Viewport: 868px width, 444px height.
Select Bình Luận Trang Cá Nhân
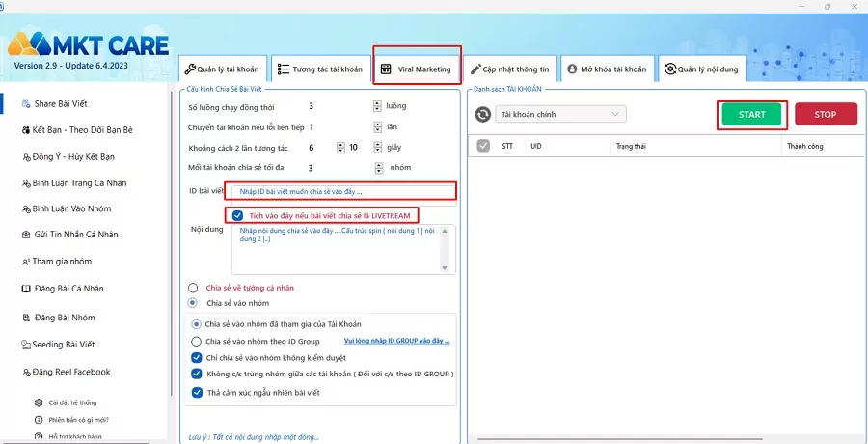(x=79, y=183)
